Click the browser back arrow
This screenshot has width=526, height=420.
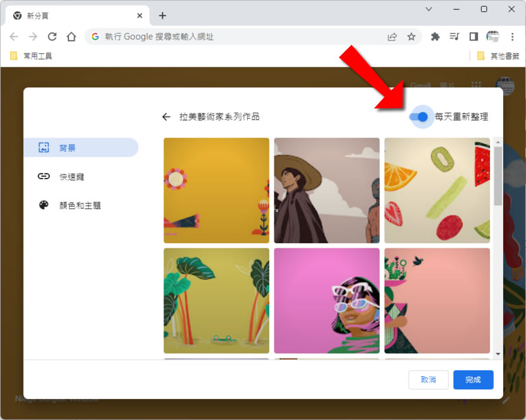pos(14,37)
